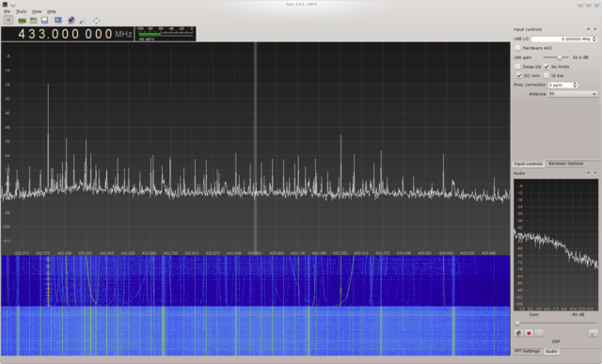Click the load settings folder icon
602x364 pixels.
(x=34, y=21)
